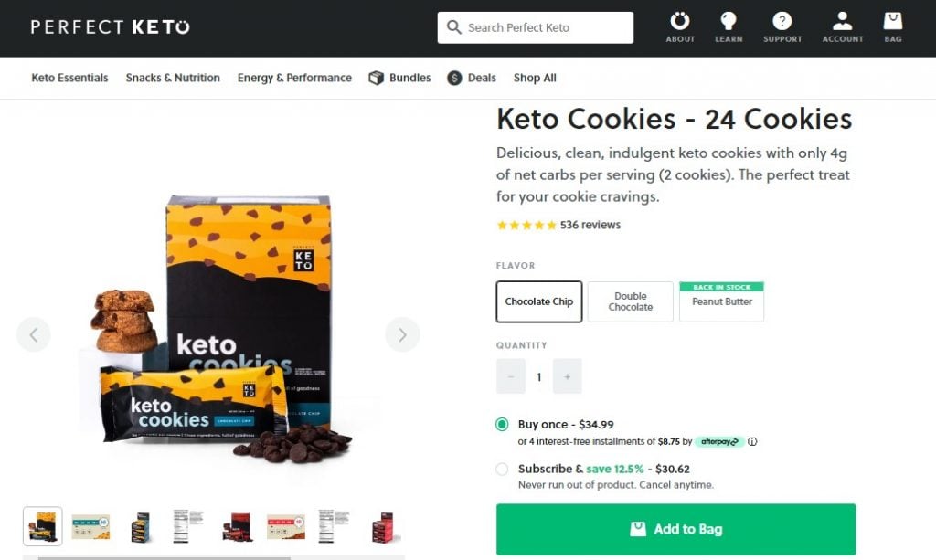The width and height of the screenshot is (936, 560).
Task: Select the Subscribe & save 12.5% option
Action: tap(503, 469)
